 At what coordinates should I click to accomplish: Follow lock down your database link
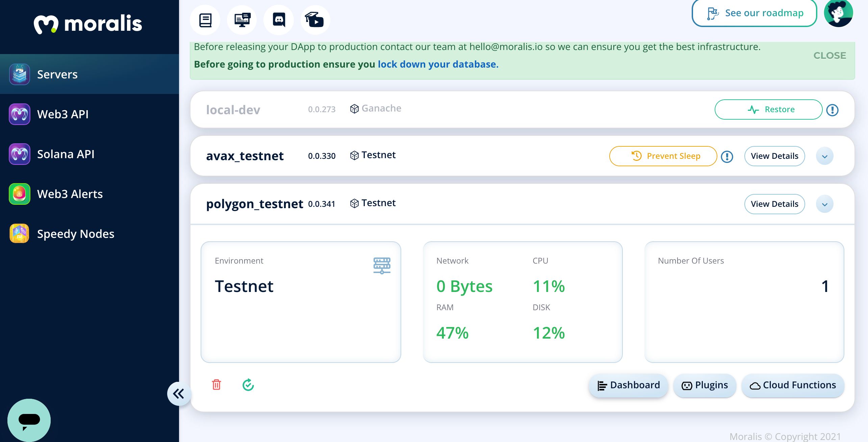(x=438, y=64)
